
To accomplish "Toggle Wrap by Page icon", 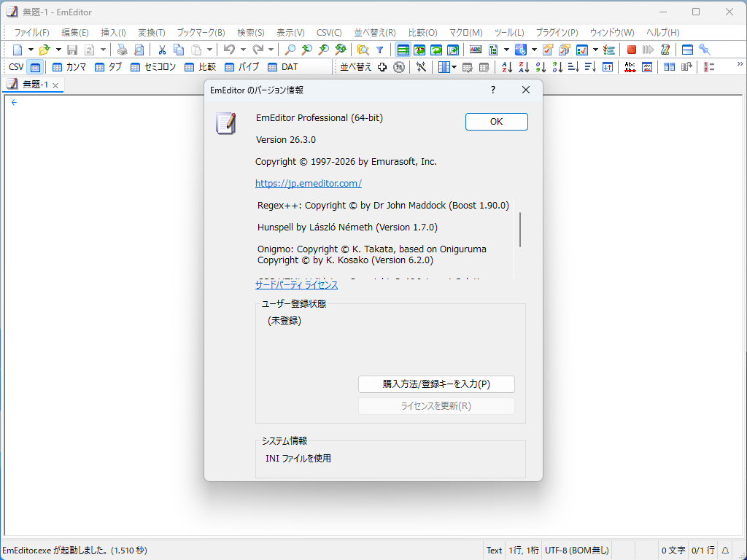I will pyautogui.click(x=453, y=50).
